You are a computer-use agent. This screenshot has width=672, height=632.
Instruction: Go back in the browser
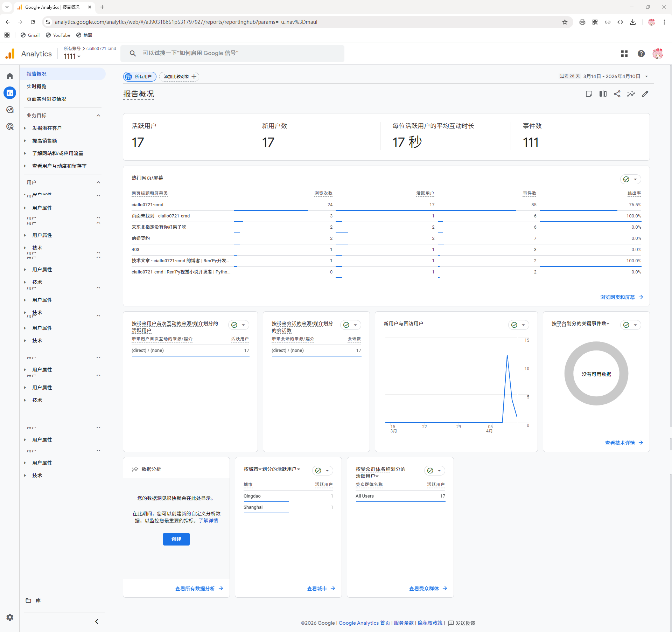[8, 22]
